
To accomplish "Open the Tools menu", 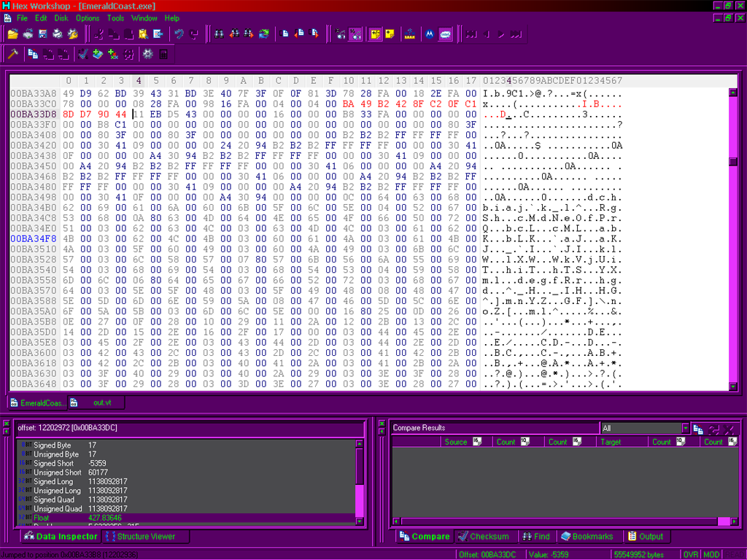I will pyautogui.click(x=115, y=18).
